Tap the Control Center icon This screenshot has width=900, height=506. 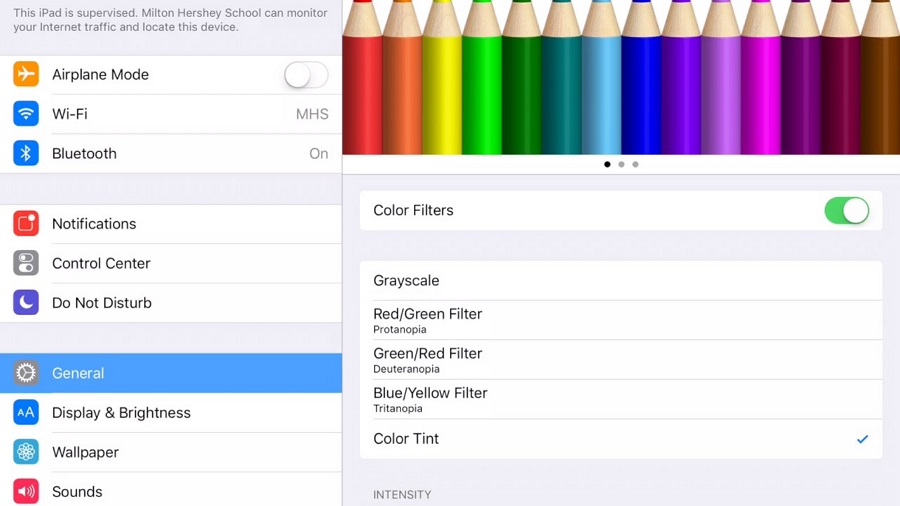26,263
